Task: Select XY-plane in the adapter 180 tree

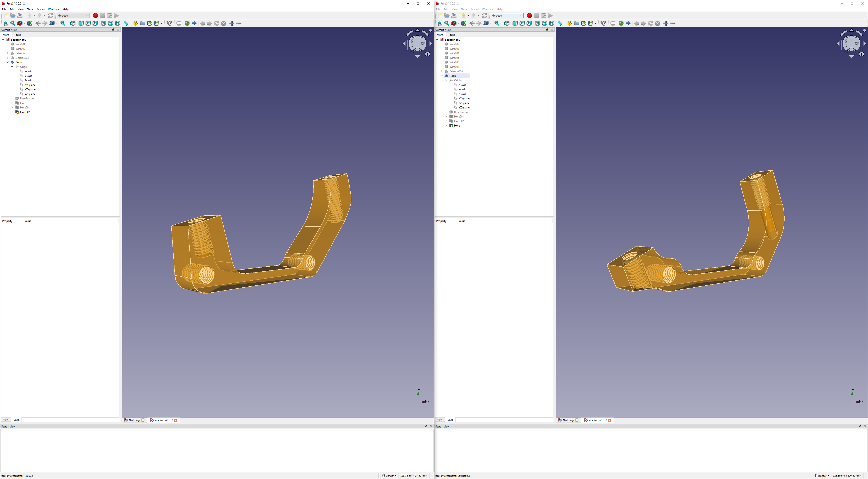Action: [x=464, y=98]
